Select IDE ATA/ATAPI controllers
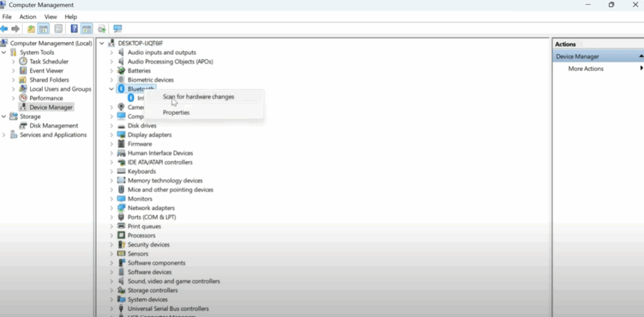Screen dimensions: 644x317 point(160,162)
